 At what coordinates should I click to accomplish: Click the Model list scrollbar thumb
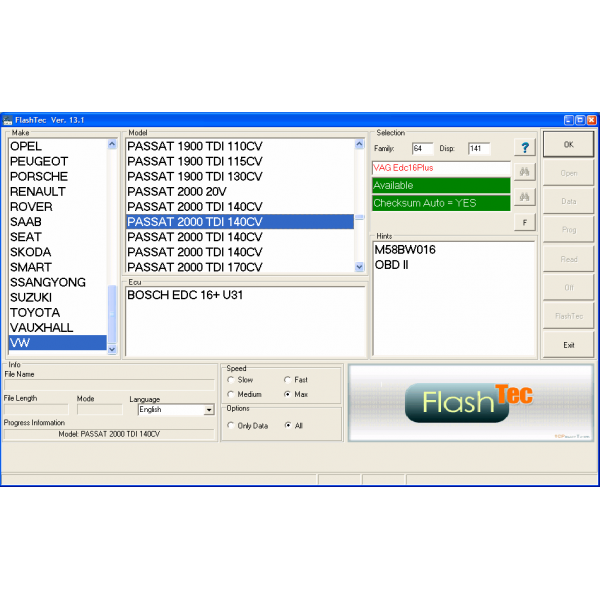[359, 217]
